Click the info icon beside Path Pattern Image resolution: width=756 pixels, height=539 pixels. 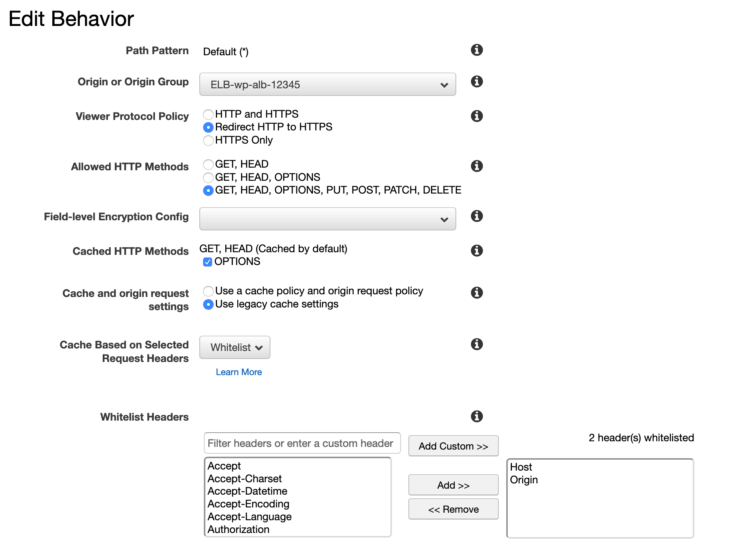coord(477,50)
